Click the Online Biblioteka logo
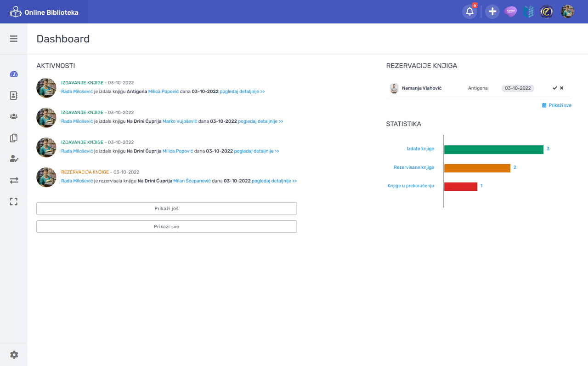This screenshot has height=366, width=588. [x=44, y=11]
